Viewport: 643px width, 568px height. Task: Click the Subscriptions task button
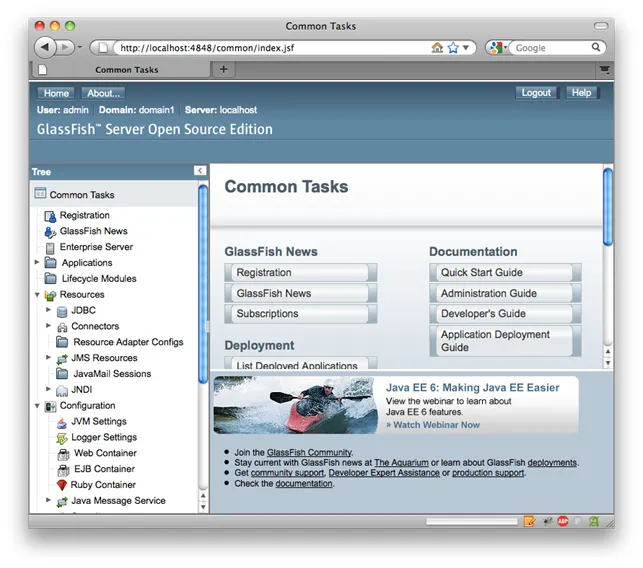(301, 314)
